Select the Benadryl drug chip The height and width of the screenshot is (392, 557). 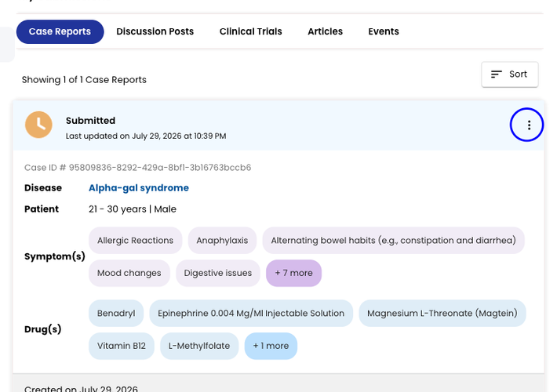[116, 313]
